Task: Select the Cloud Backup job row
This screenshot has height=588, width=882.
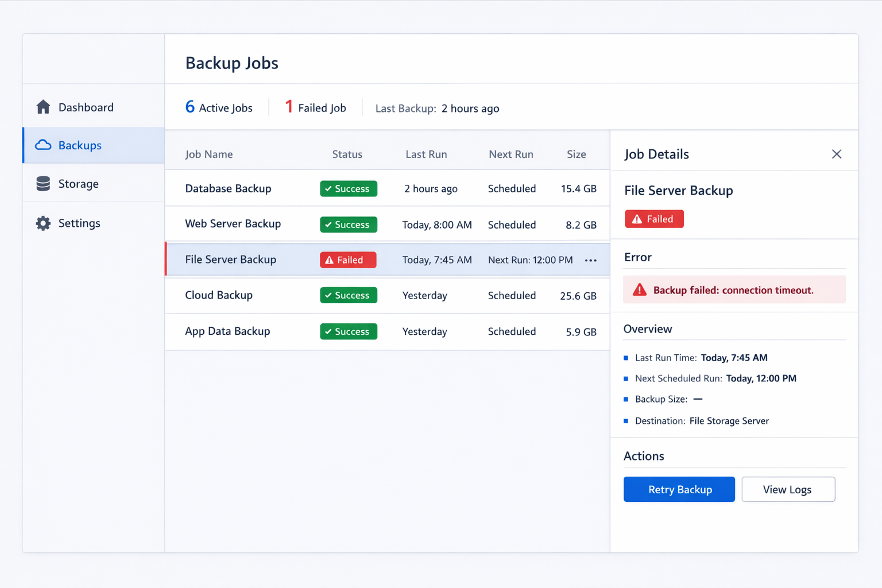Action: pos(219,295)
